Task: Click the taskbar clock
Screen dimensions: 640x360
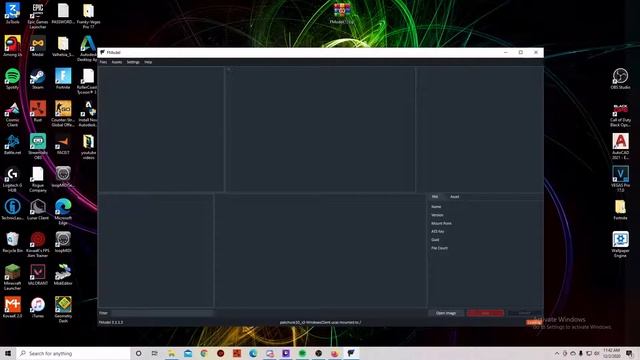Action: coord(611,353)
